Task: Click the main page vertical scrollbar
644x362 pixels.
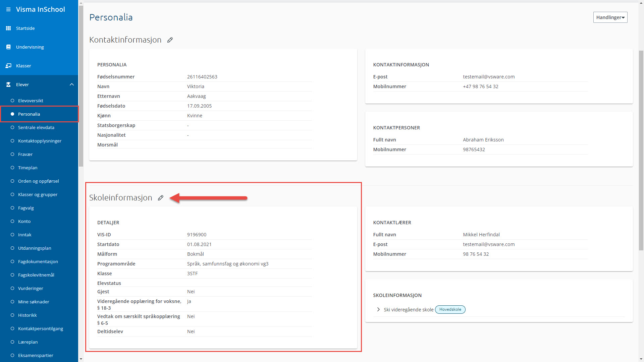Action: tap(641, 150)
